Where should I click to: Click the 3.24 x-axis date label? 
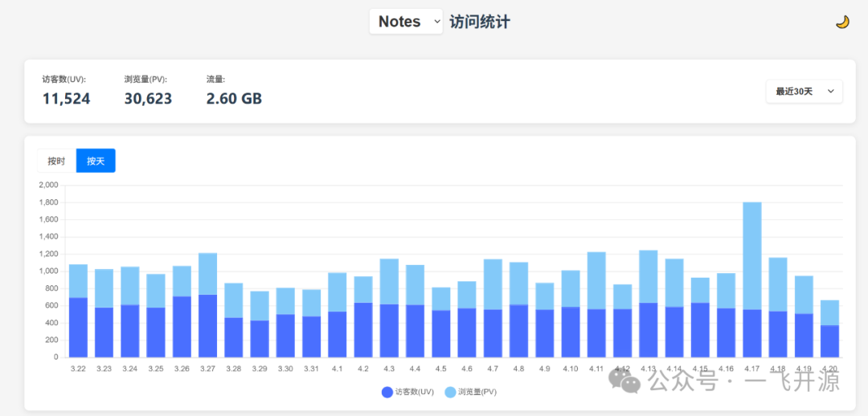130,369
